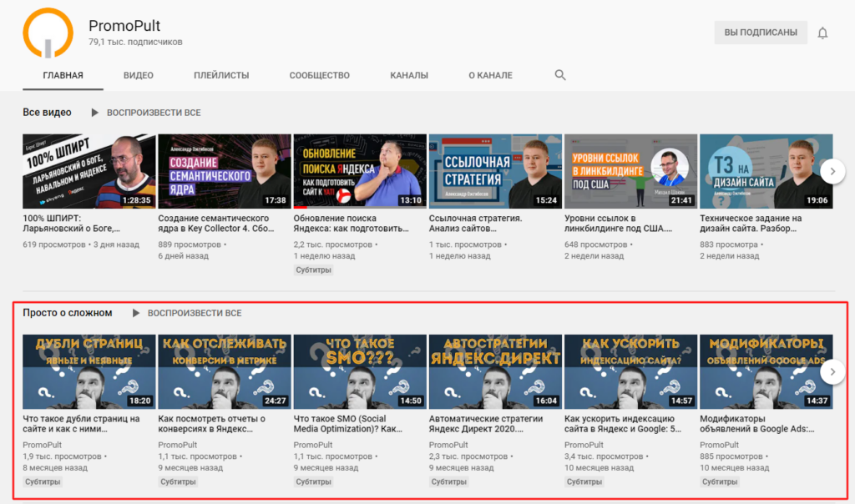This screenshot has height=504, width=855.
Task: Click the notification bell icon
Action: coord(822,33)
